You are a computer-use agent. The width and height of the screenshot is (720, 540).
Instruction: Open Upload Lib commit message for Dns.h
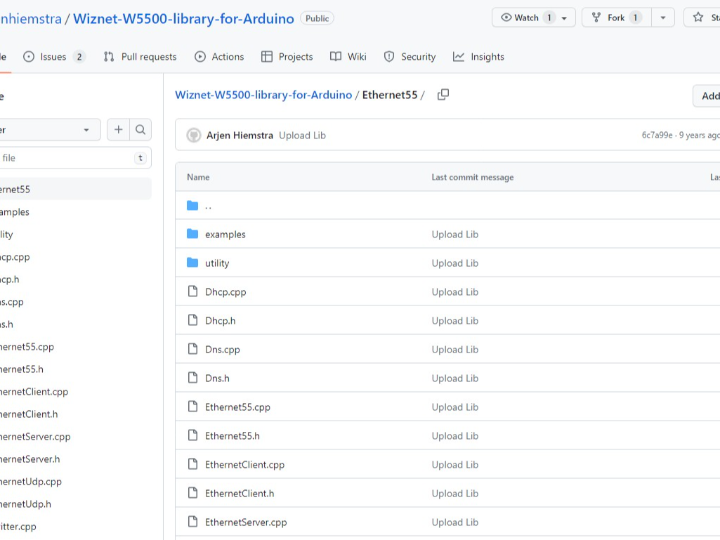[x=455, y=378]
